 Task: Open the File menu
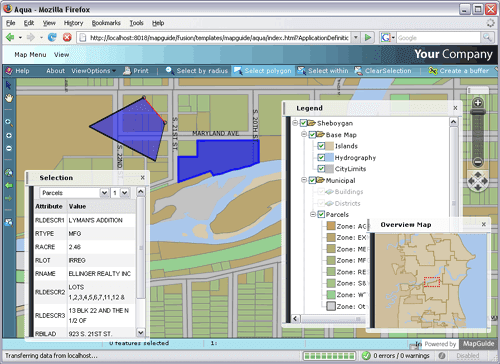pos(11,23)
